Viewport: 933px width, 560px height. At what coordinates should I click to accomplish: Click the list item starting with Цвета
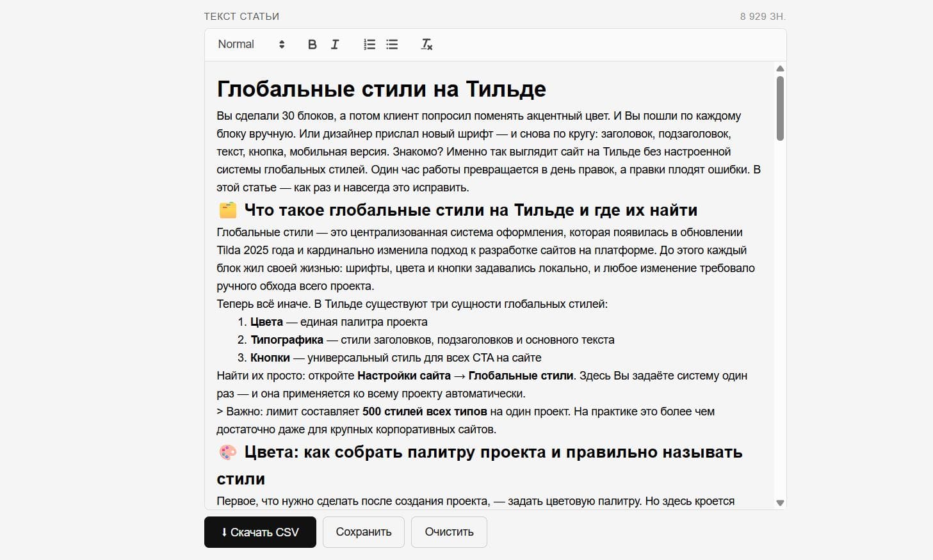point(339,322)
